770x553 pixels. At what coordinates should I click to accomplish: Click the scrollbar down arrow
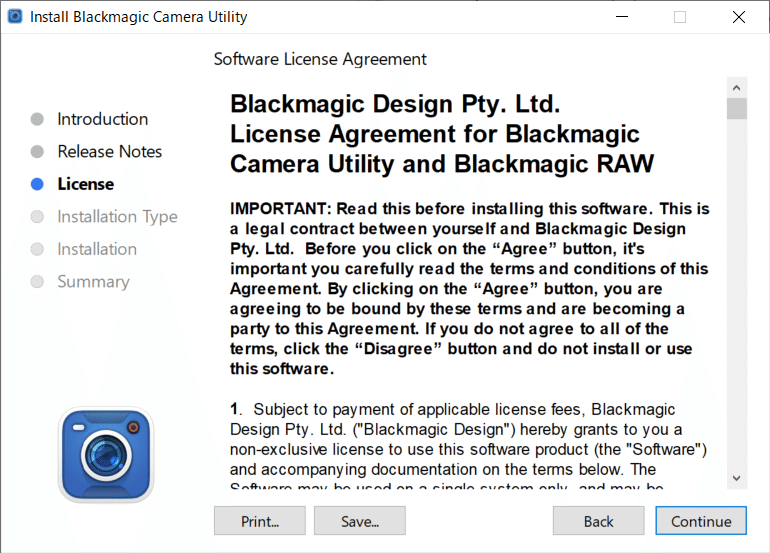tap(737, 478)
